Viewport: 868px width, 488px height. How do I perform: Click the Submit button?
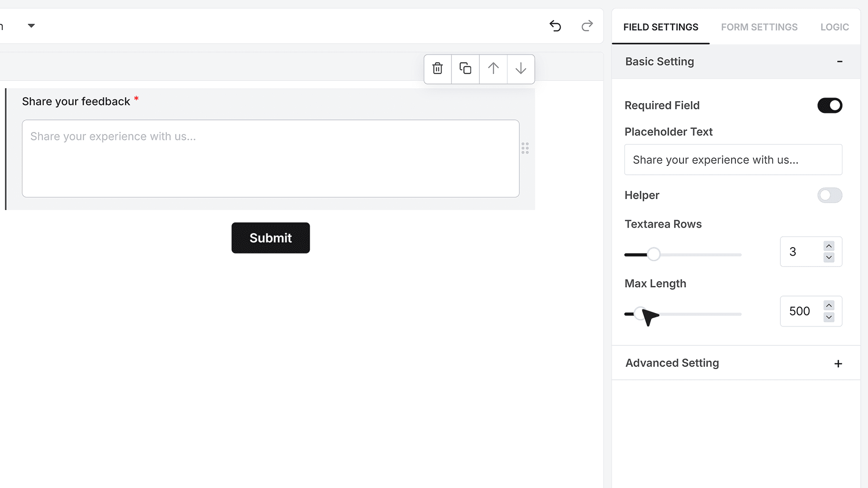point(270,238)
